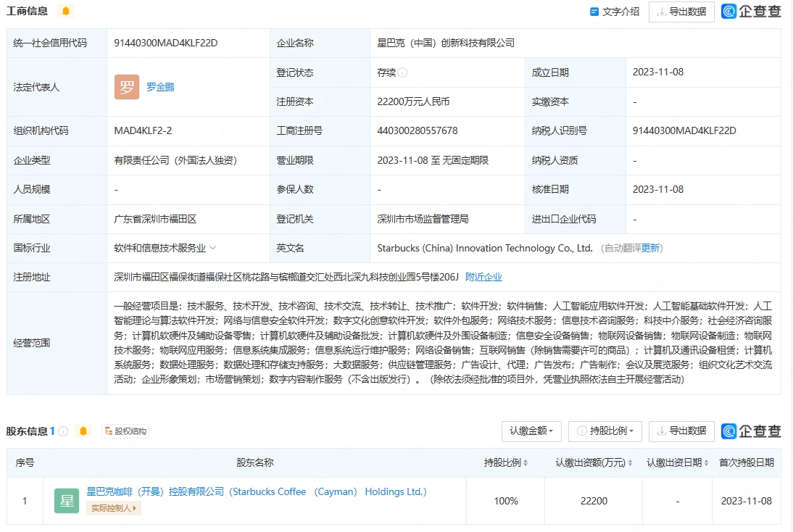
Task: Select 纳税人识别号 value 91440300MAD4KLF22D
Action: click(x=684, y=130)
